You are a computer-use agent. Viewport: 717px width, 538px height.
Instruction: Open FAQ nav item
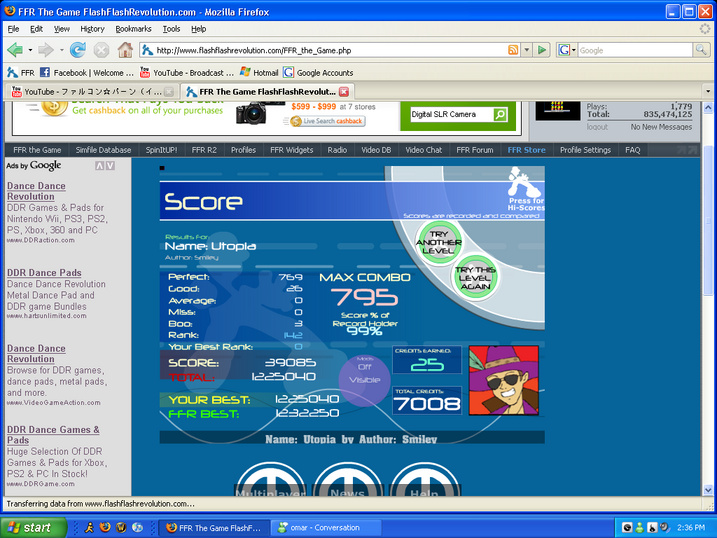[632, 150]
